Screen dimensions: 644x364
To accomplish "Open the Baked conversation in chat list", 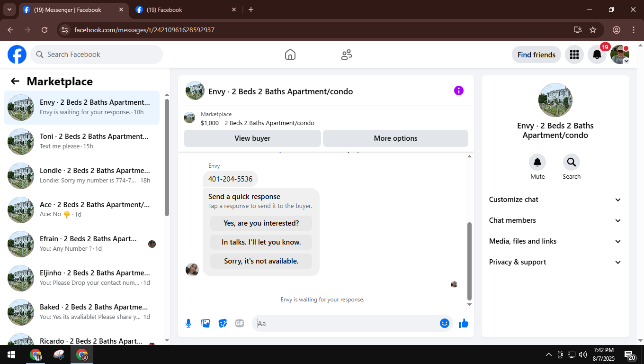I will [x=82, y=312].
